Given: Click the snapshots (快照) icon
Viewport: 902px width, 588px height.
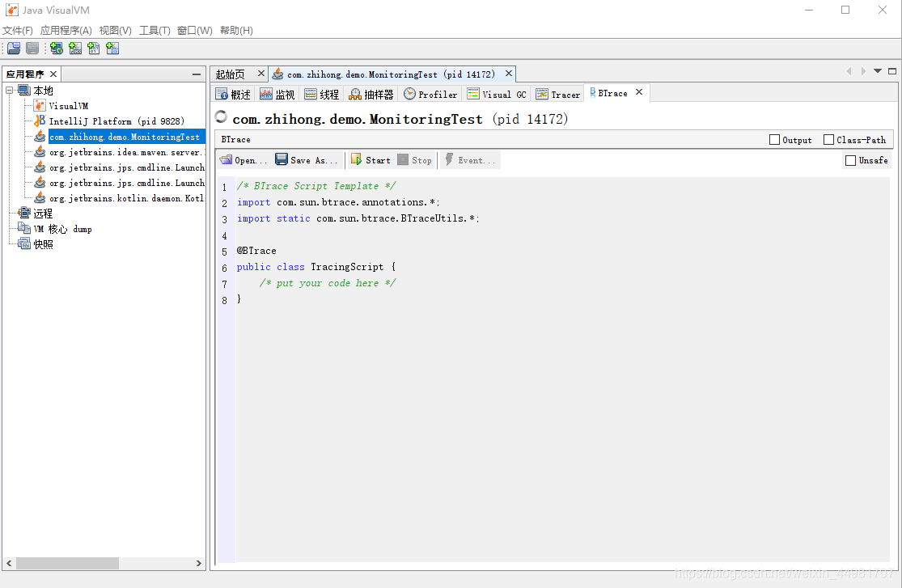Looking at the screenshot, I should 24,244.
